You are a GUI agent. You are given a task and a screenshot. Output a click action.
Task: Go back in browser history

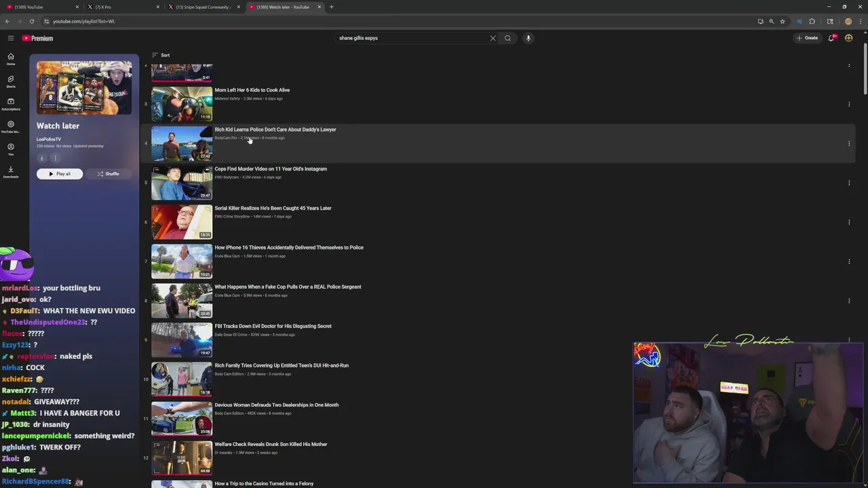pyautogui.click(x=7, y=21)
